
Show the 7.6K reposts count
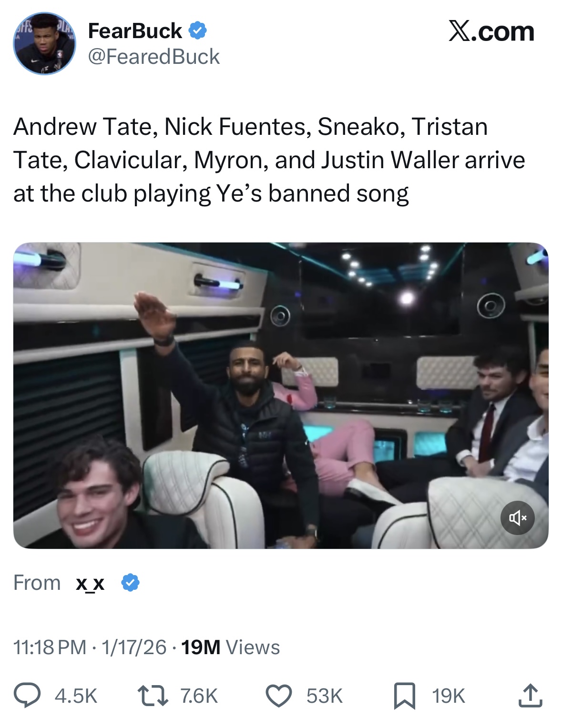[199, 696]
